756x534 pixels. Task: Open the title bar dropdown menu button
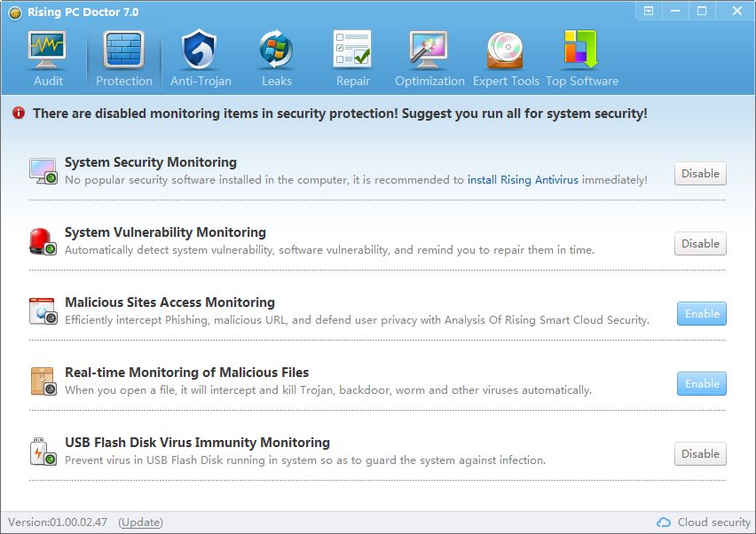[x=649, y=11]
